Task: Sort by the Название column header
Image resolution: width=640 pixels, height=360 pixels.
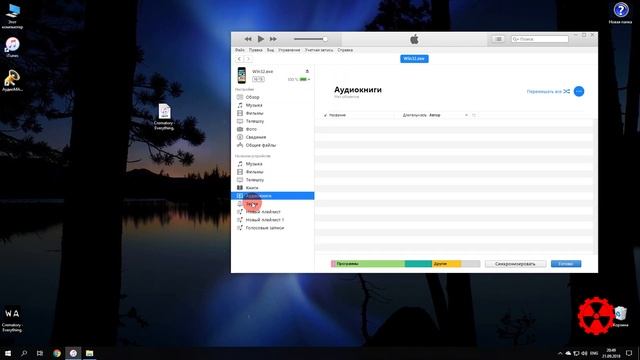Action: coord(337,115)
